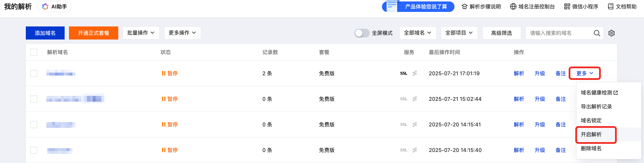Click 升级 link in the second row
644x163 pixels.
pyautogui.click(x=540, y=99)
